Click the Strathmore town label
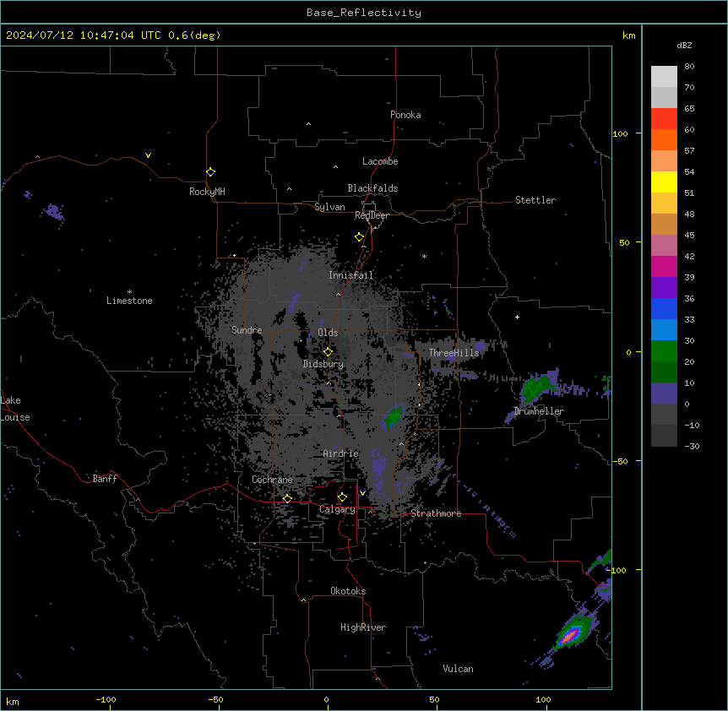This screenshot has height=711, width=728. (x=436, y=513)
